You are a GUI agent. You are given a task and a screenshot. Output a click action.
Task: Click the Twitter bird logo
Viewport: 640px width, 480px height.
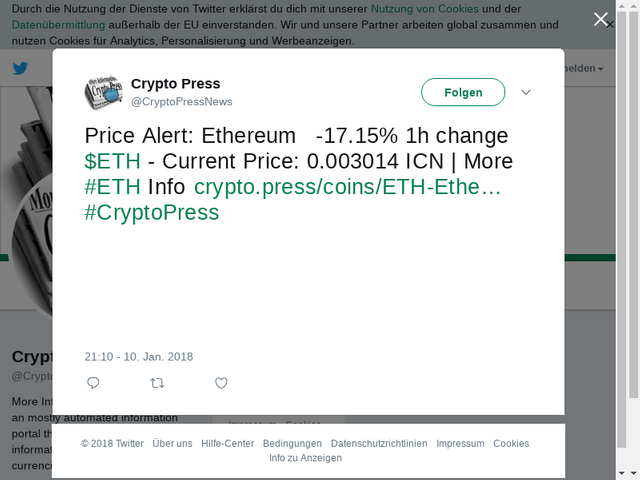(x=20, y=69)
